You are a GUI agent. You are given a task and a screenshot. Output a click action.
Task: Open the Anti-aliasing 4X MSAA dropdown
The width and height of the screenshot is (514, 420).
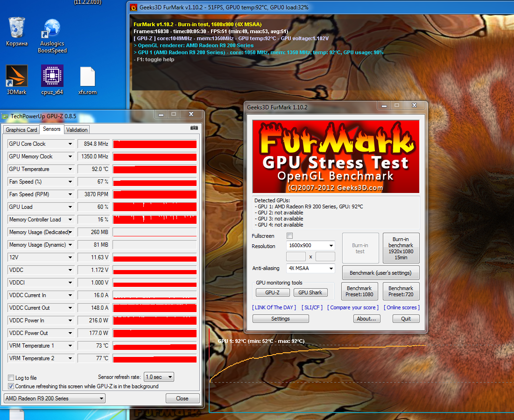pyautogui.click(x=310, y=269)
